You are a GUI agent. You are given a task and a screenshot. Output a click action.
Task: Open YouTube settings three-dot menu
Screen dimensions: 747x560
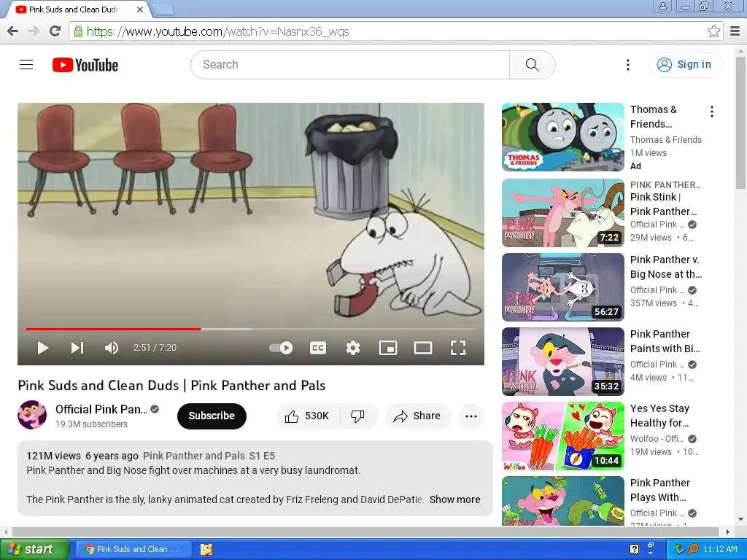tap(628, 65)
